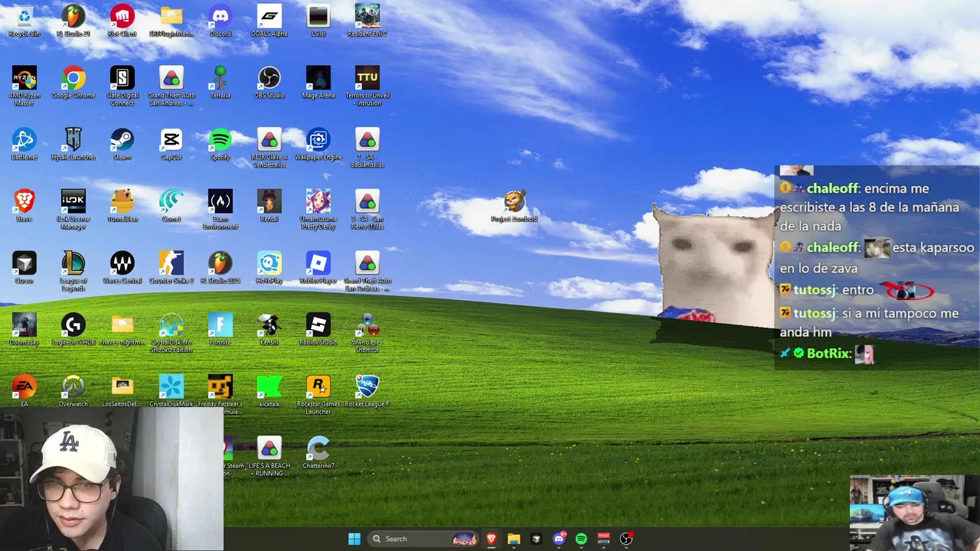Open File Explorer in the taskbar
This screenshot has width=980, height=551.
(x=514, y=539)
